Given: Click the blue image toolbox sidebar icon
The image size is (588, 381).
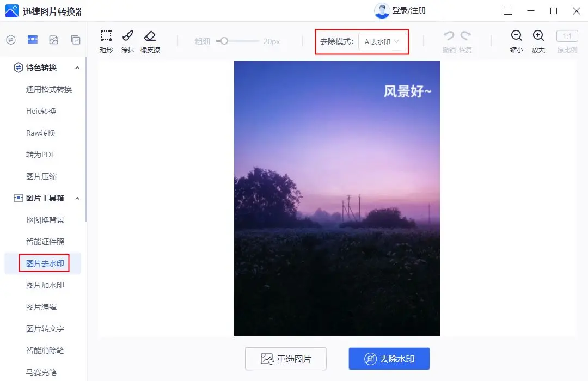Looking at the screenshot, I should 32,40.
